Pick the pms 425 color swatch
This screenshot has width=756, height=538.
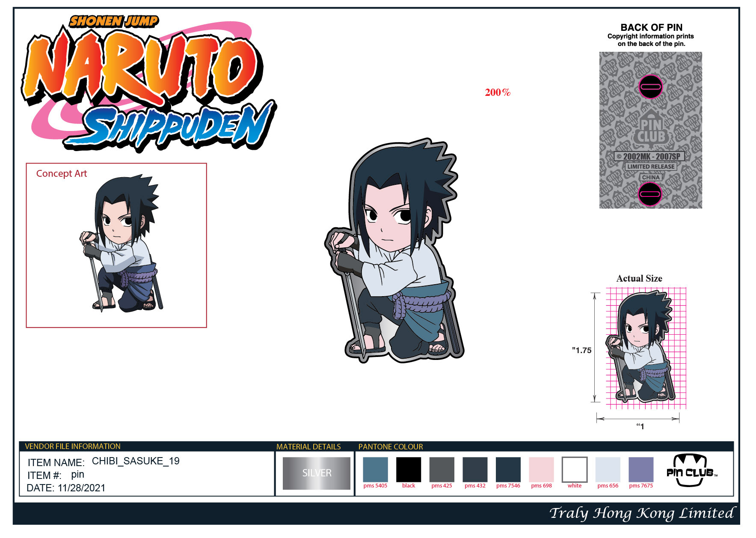pyautogui.click(x=442, y=470)
